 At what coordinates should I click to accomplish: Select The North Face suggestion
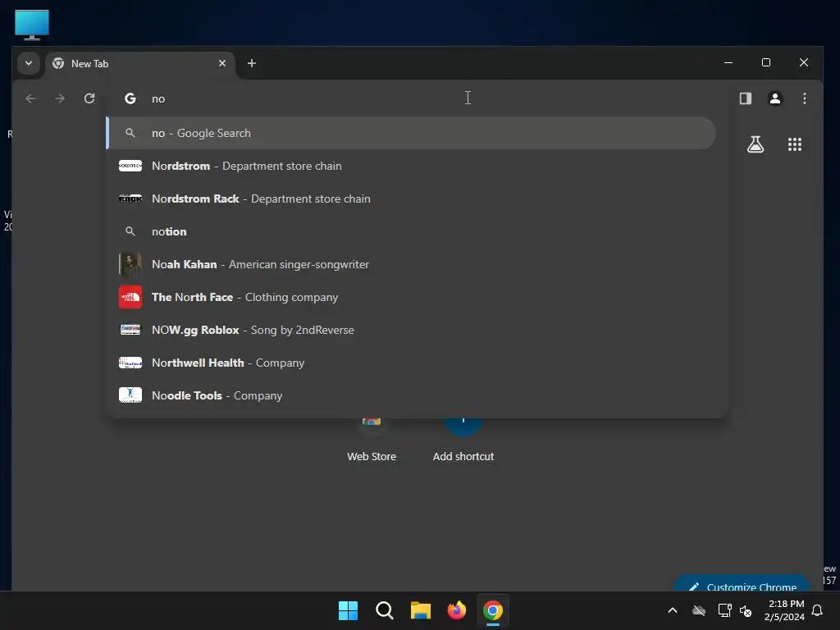click(x=411, y=297)
